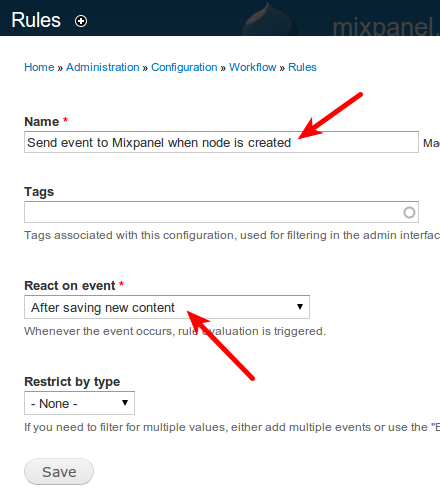Click the Restrict by type label
This screenshot has height=496, width=440.
coord(72,382)
